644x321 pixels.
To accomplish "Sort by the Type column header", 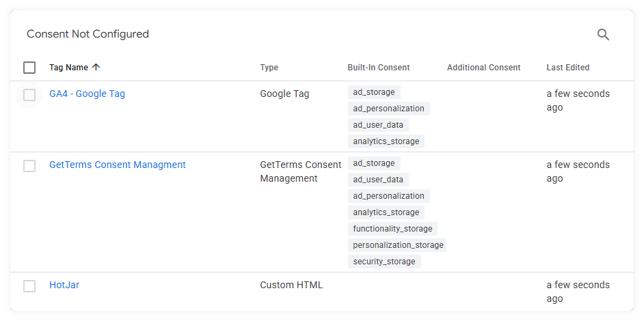I will click(x=269, y=68).
